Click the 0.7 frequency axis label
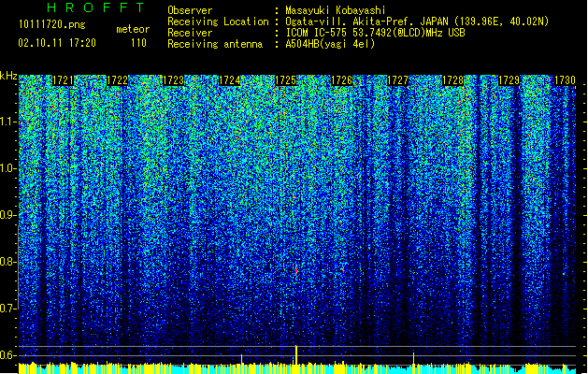Image resolution: width=588 pixels, height=374 pixels. click(x=7, y=309)
